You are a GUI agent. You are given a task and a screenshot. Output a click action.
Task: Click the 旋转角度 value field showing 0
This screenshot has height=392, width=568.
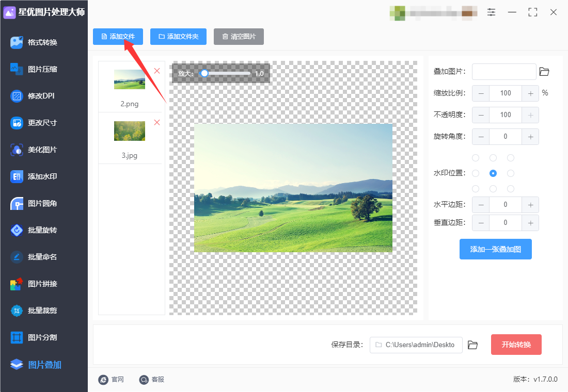[506, 137]
